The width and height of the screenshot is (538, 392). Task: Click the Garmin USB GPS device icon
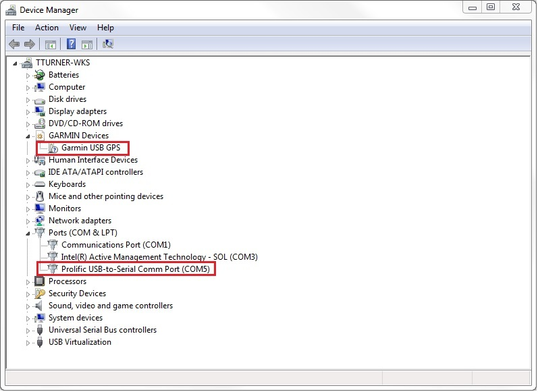coord(53,148)
